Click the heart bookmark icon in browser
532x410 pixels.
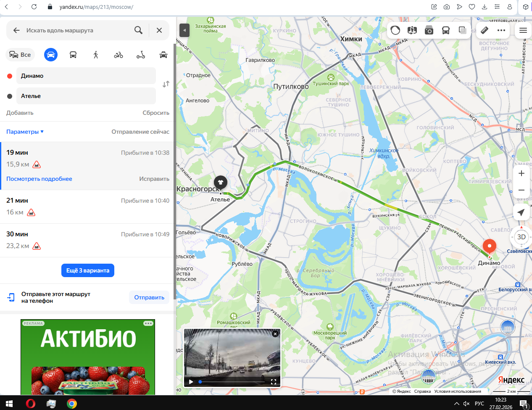[x=472, y=7]
